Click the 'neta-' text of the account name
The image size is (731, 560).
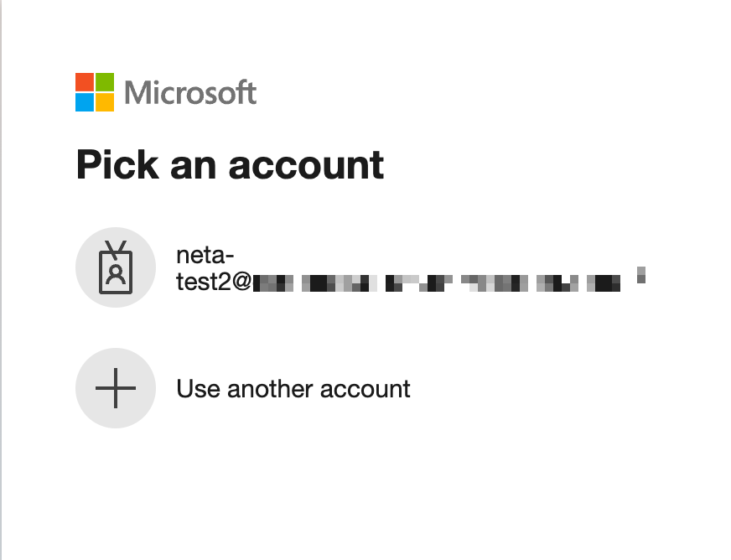click(x=205, y=256)
